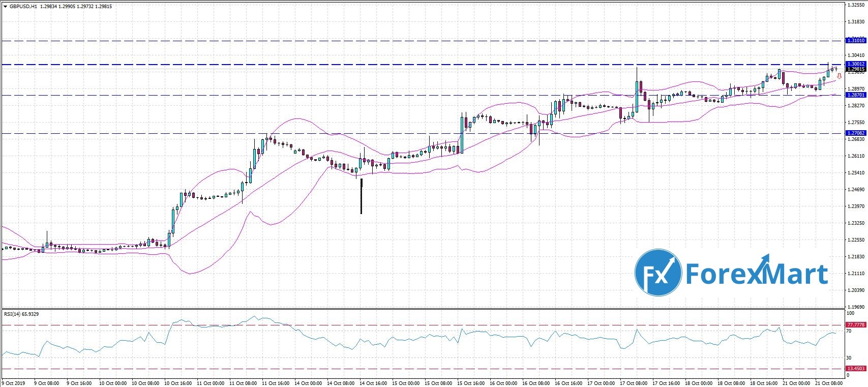The image size is (868, 387).
Task: Click the ForexMart watermark text
Action: coord(757,274)
